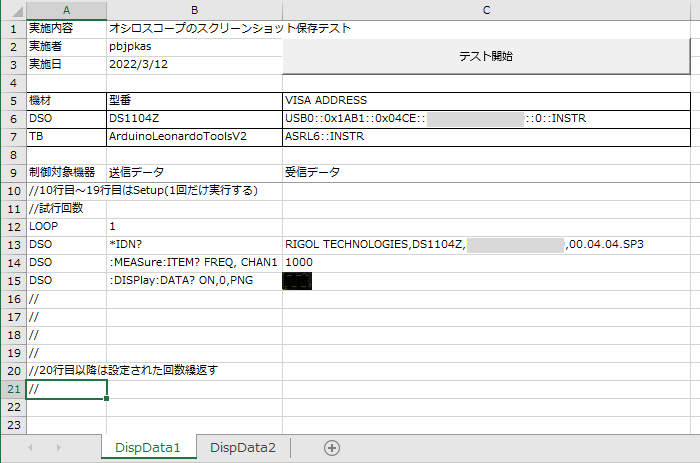Select the *IDN? command cell
The image size is (700, 463).
[x=194, y=245]
